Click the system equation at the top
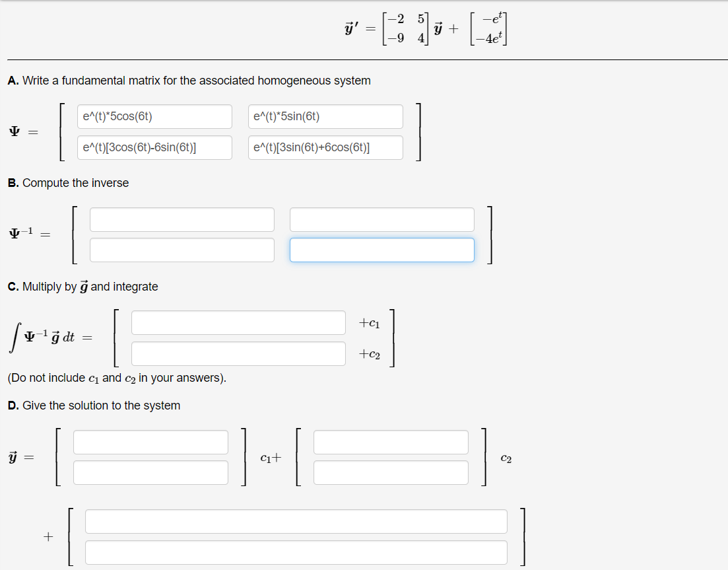Viewport: 728px width, 570px height. (426, 29)
